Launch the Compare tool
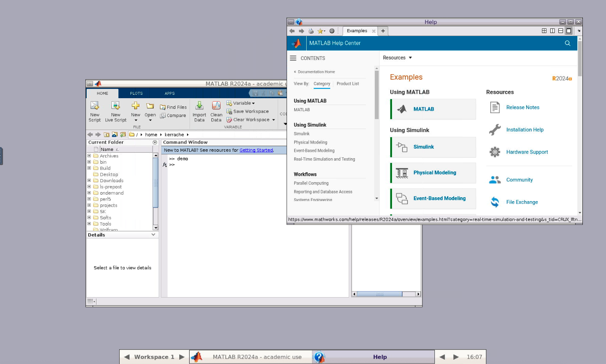 (173, 115)
